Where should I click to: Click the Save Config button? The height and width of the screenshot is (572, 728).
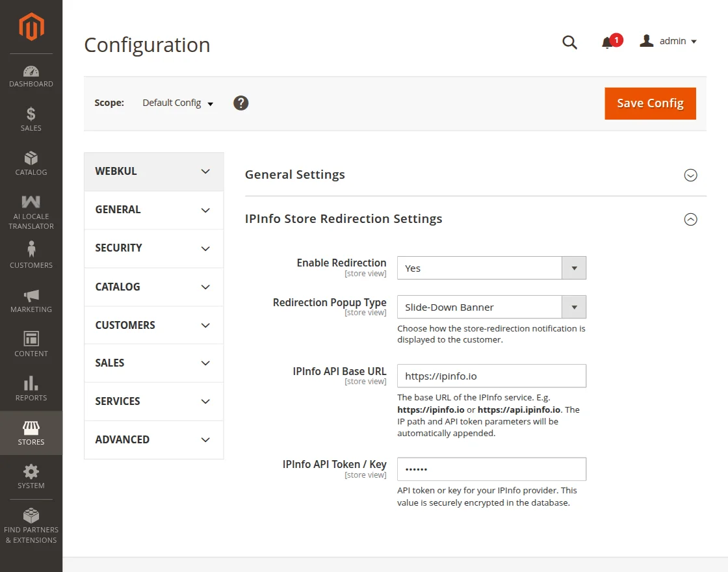650,103
